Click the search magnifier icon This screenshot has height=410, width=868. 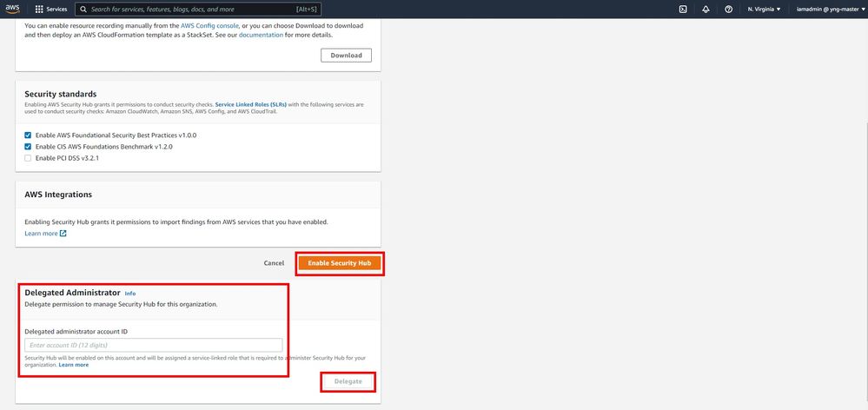(83, 10)
